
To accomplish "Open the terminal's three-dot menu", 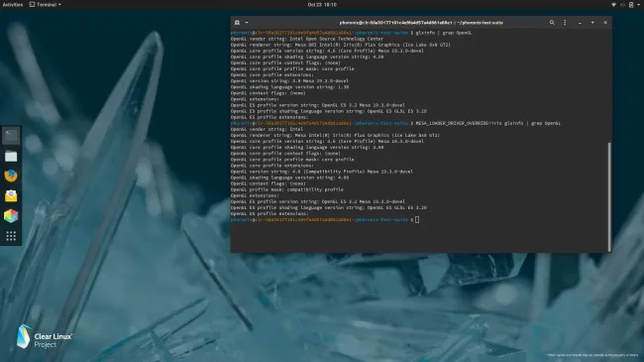I will click(565, 23).
